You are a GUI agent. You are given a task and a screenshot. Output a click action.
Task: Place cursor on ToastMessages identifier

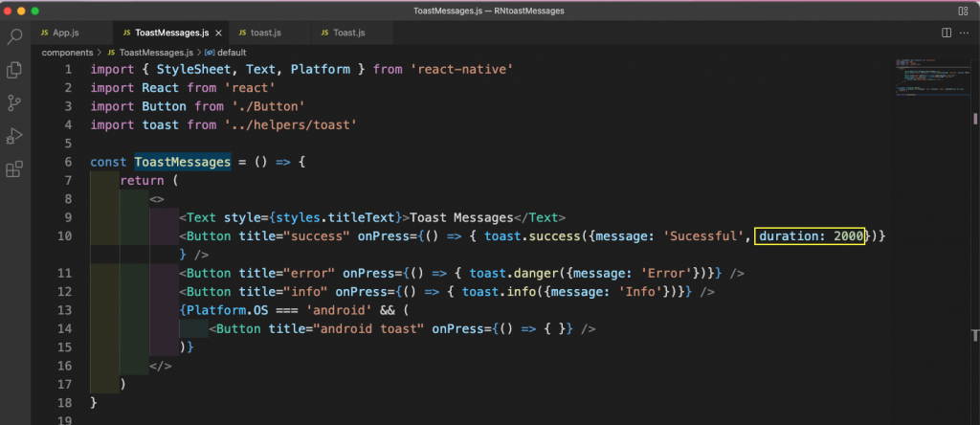coord(183,162)
